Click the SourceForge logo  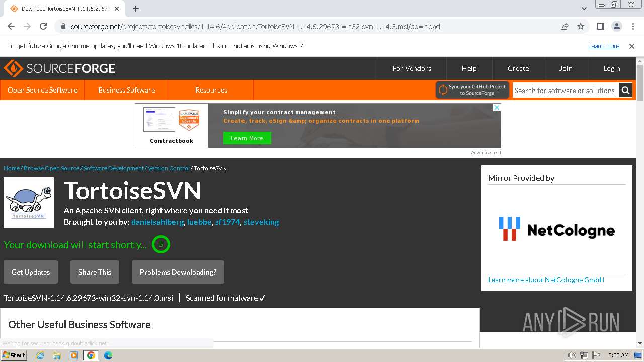(59, 68)
